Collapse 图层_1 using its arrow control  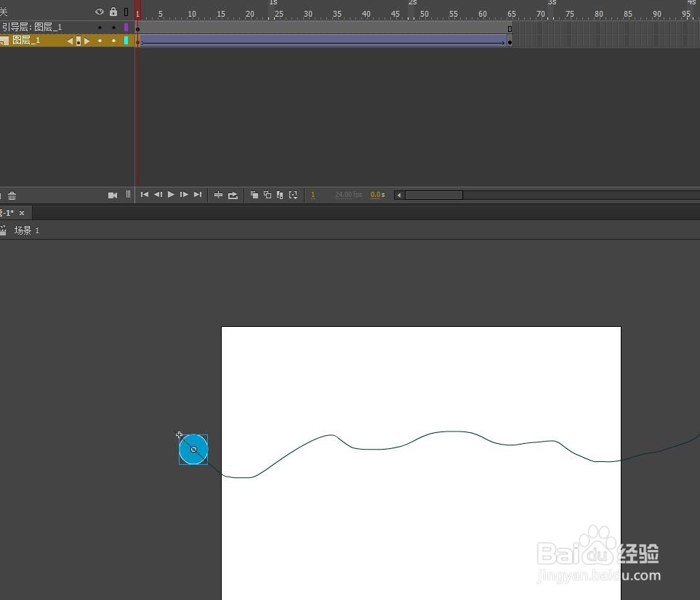pyautogui.click(x=70, y=41)
